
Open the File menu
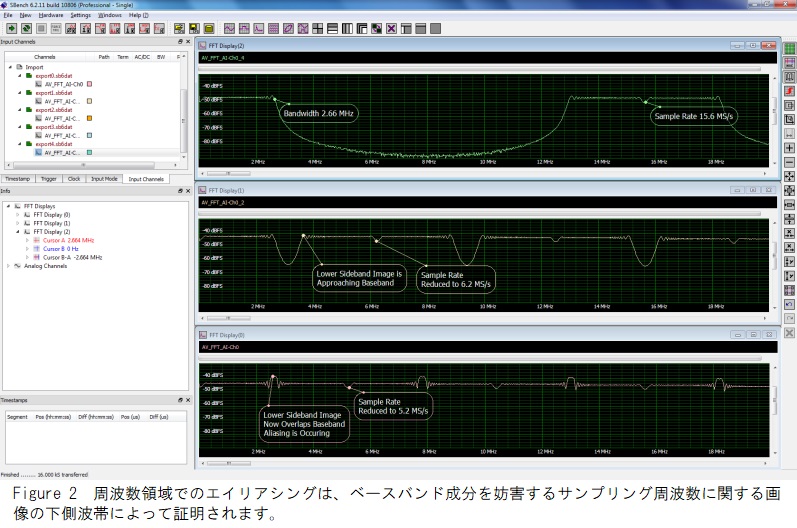click(x=8, y=15)
